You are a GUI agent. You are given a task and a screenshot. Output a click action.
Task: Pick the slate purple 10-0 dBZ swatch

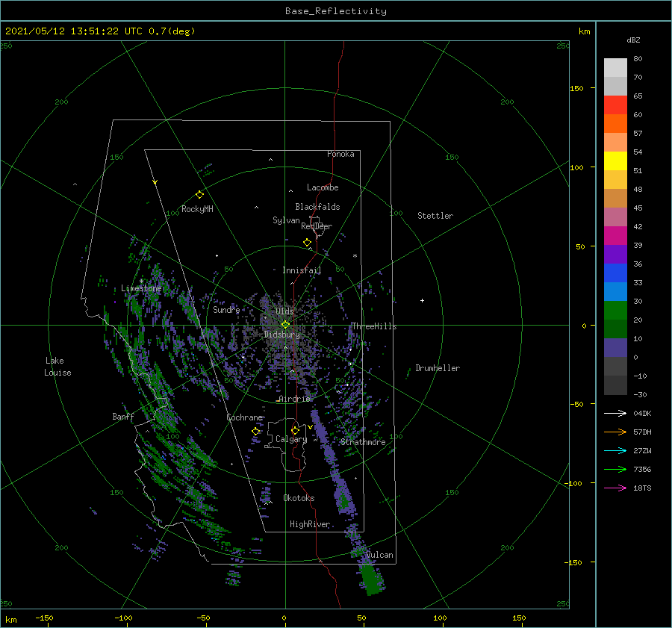pos(615,348)
